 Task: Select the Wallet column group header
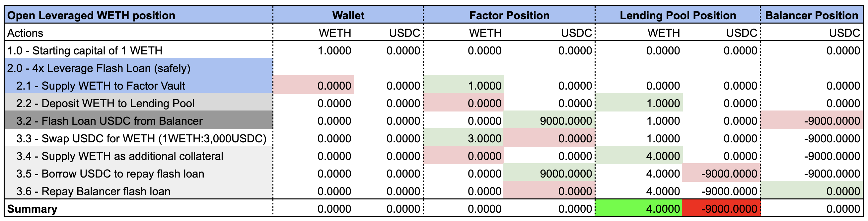pyautogui.click(x=348, y=16)
